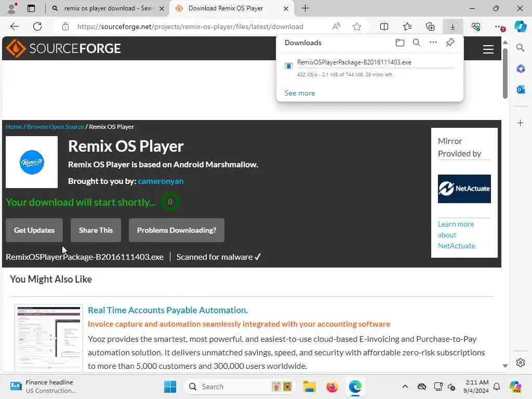
Task: Open SourceForge hamburger menu
Action: coord(488,49)
